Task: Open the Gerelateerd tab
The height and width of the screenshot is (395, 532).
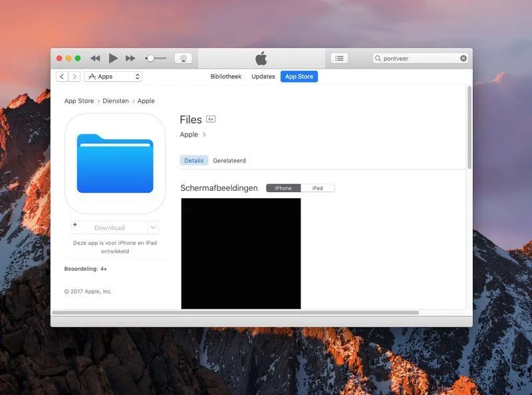Action: coord(229,160)
